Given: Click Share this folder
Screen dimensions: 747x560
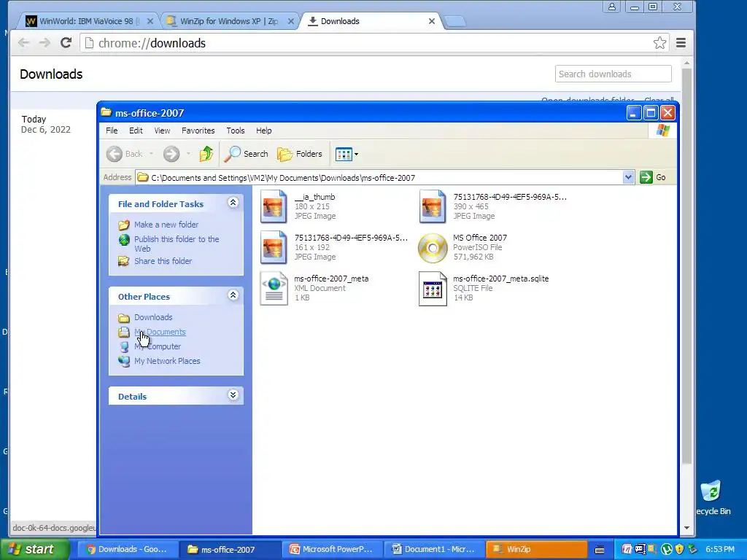Looking at the screenshot, I should [x=163, y=261].
